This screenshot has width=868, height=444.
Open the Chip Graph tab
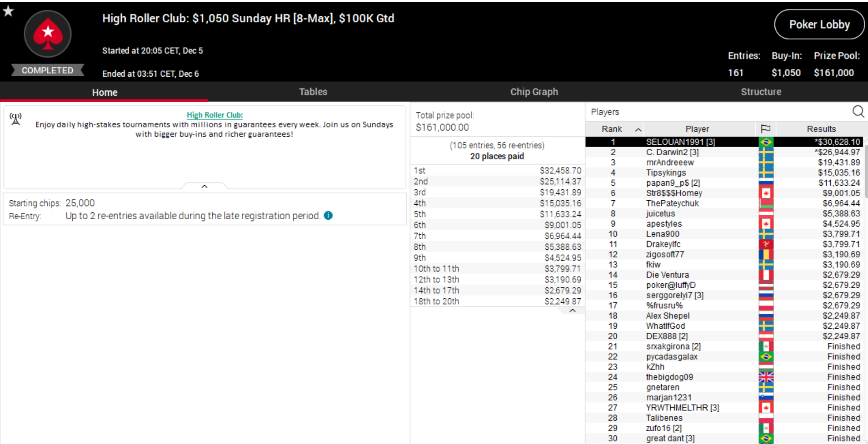(534, 92)
